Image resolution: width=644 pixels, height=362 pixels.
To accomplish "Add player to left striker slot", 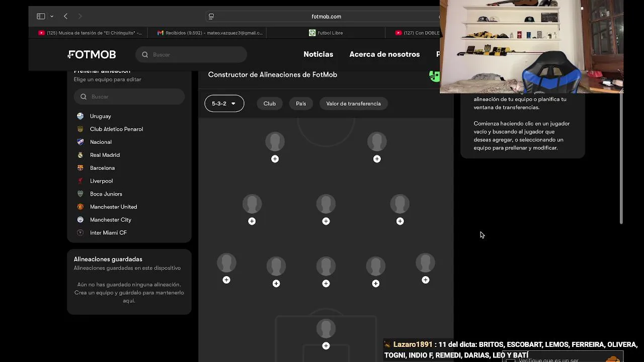I will 275,159.
